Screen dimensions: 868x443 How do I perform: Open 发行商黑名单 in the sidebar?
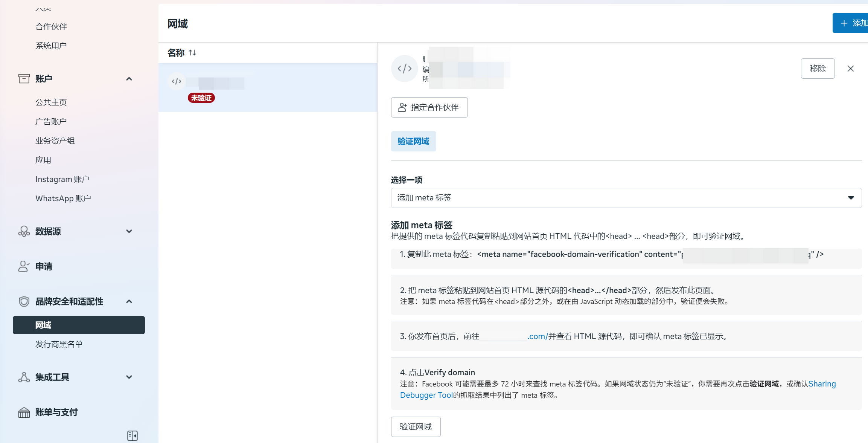click(x=59, y=344)
